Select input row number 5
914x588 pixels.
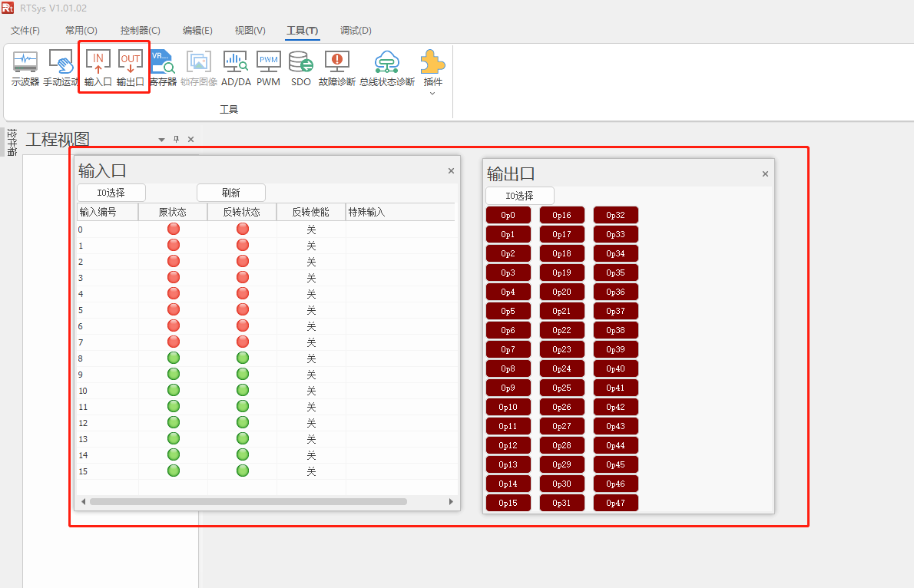click(267, 310)
